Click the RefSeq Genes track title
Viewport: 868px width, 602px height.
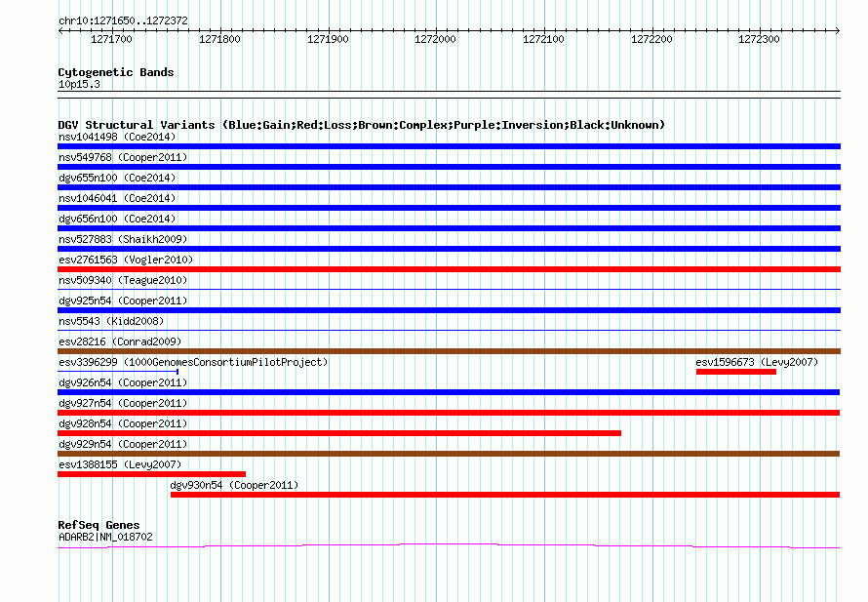point(99,525)
